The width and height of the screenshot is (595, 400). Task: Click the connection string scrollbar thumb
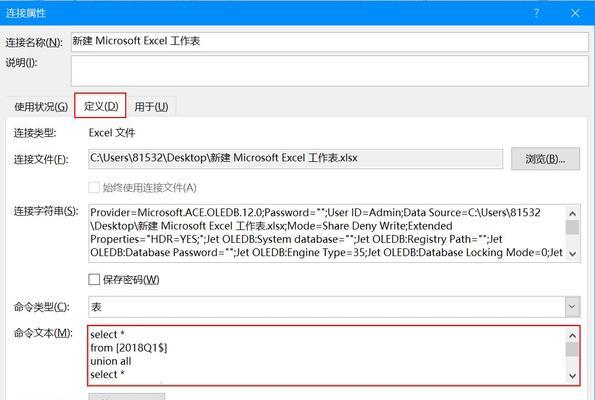572,227
